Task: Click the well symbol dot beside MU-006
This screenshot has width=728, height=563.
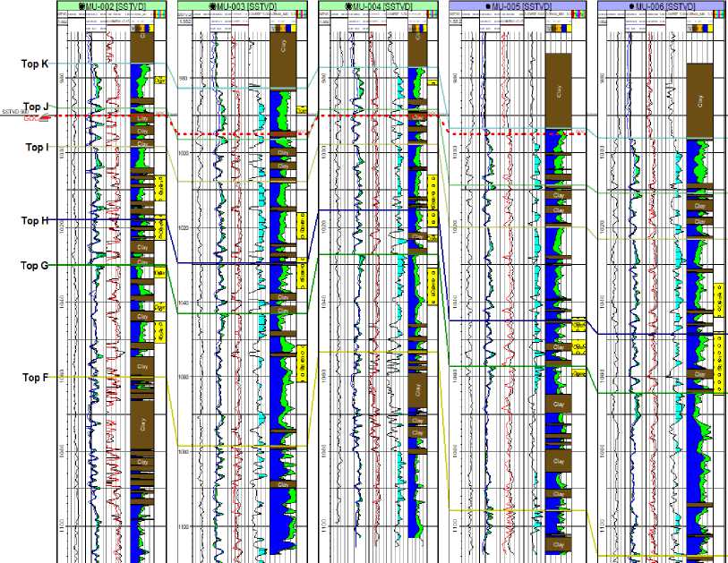Action: (x=631, y=6)
